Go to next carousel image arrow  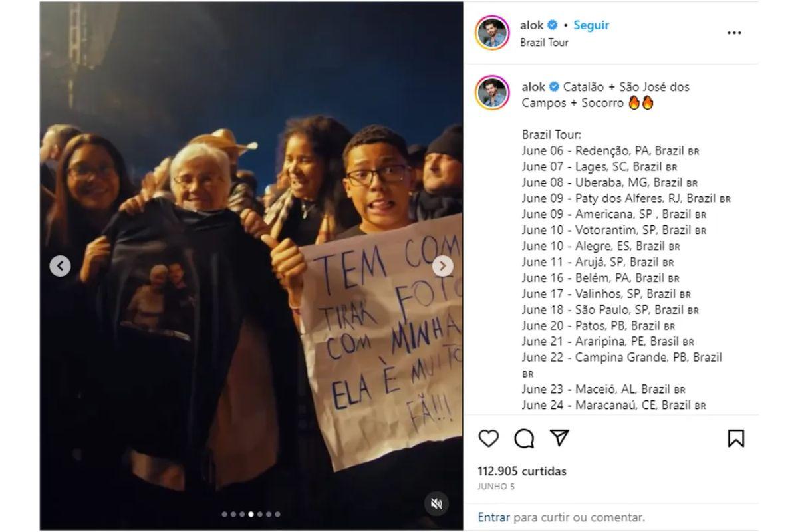(x=442, y=267)
